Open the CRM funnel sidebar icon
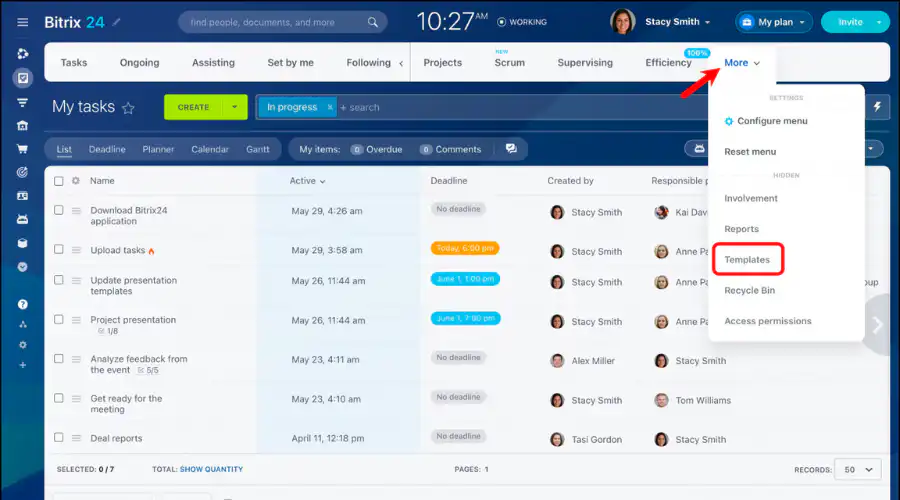900x500 pixels. pyautogui.click(x=22, y=103)
